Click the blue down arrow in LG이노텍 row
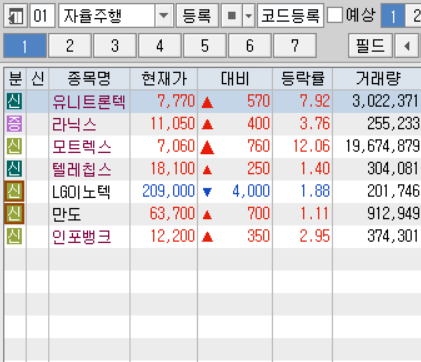The width and height of the screenshot is (421, 362). tap(207, 192)
